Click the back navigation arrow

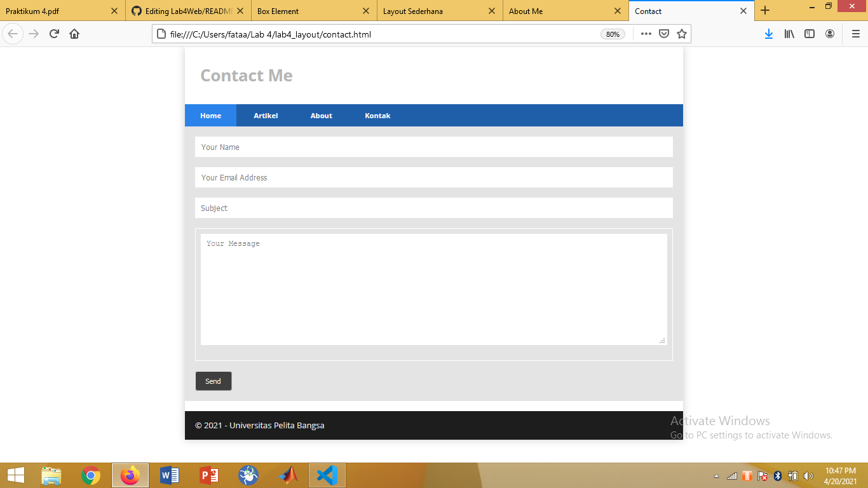click(13, 34)
